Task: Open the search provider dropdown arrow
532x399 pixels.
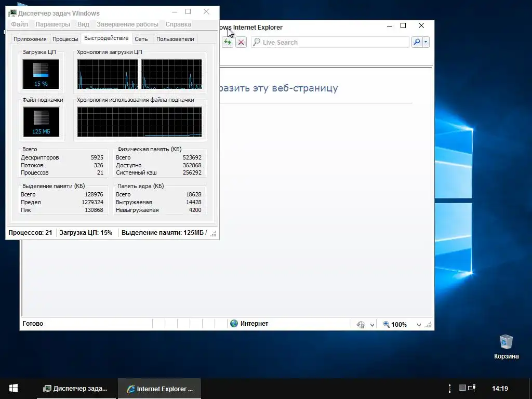Action: (425, 42)
